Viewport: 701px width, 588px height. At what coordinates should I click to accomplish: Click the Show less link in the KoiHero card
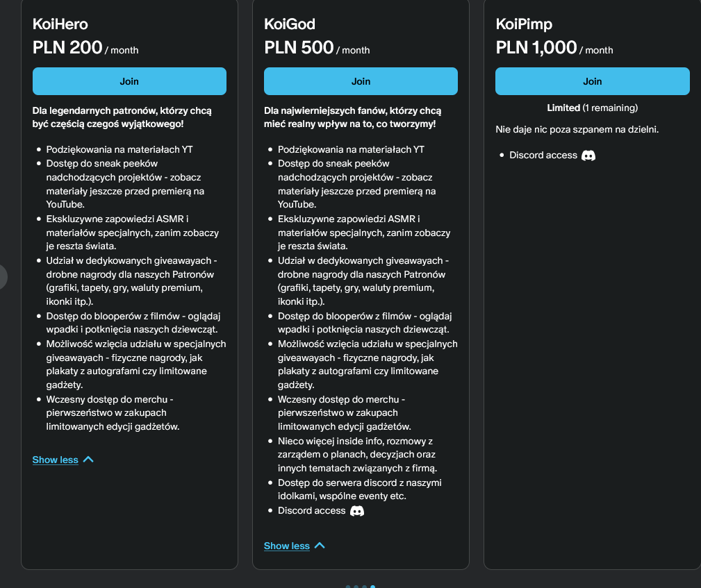[55, 460]
